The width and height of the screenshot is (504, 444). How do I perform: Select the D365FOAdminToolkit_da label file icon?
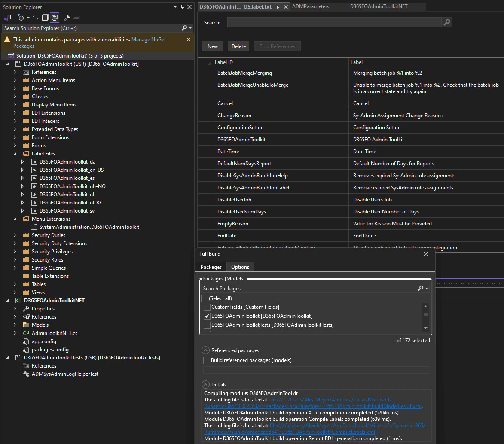(34, 162)
